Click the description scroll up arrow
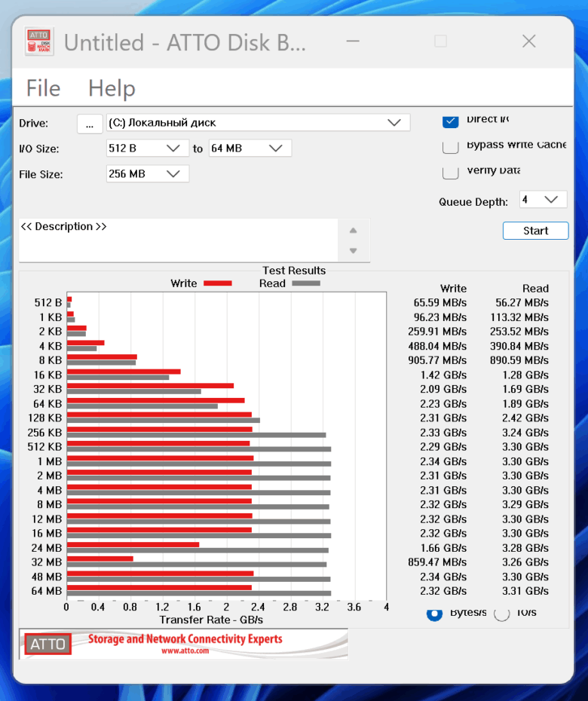Image resolution: width=588 pixels, height=701 pixels. [354, 230]
